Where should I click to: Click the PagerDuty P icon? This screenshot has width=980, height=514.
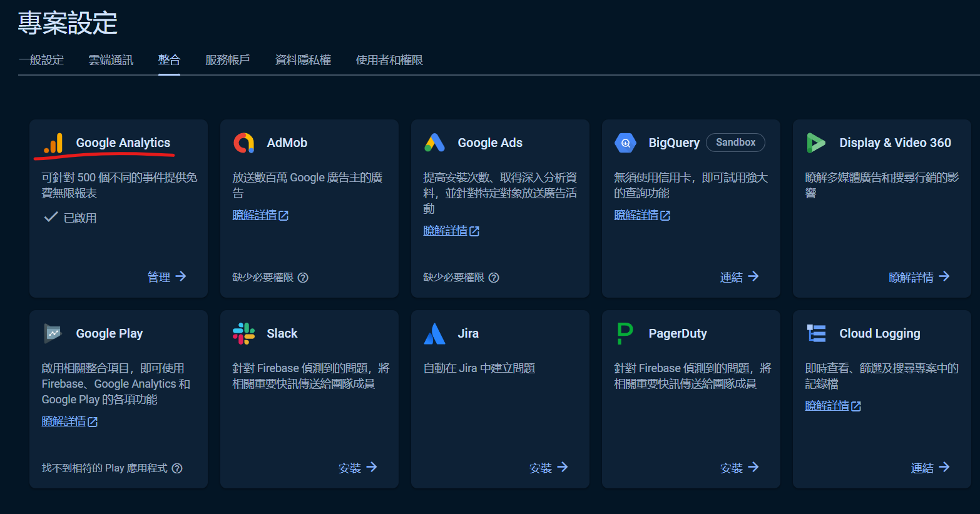[625, 333]
